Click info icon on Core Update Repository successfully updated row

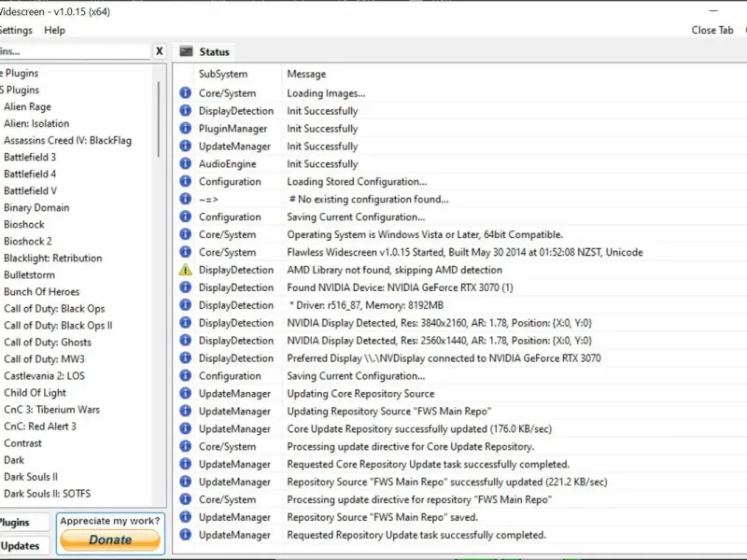(185, 428)
